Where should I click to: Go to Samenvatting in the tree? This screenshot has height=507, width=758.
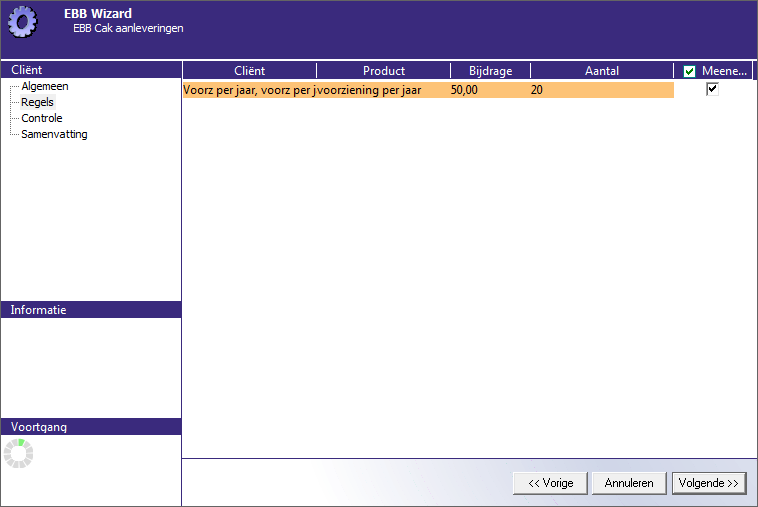(54, 134)
